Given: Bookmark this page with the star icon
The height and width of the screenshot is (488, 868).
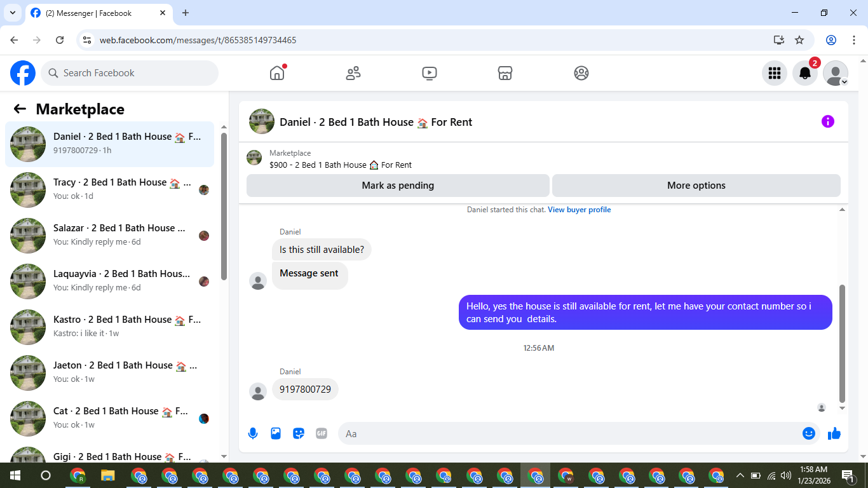Looking at the screenshot, I should point(799,40).
